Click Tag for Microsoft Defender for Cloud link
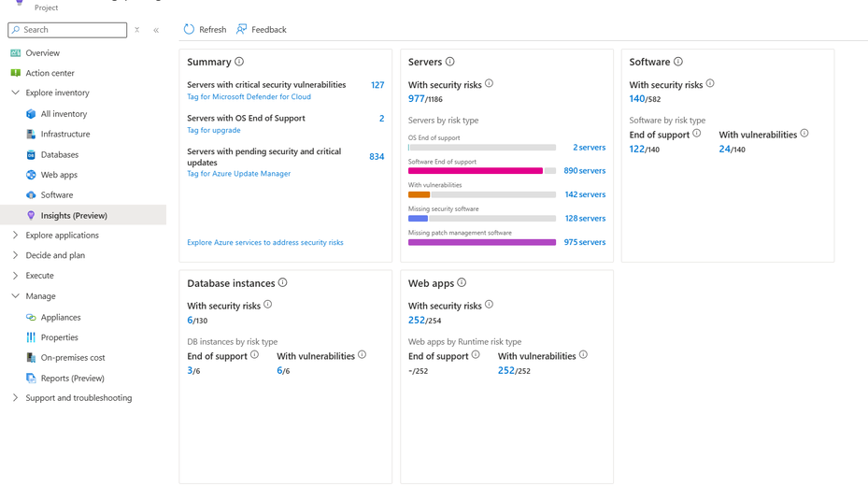 (249, 96)
